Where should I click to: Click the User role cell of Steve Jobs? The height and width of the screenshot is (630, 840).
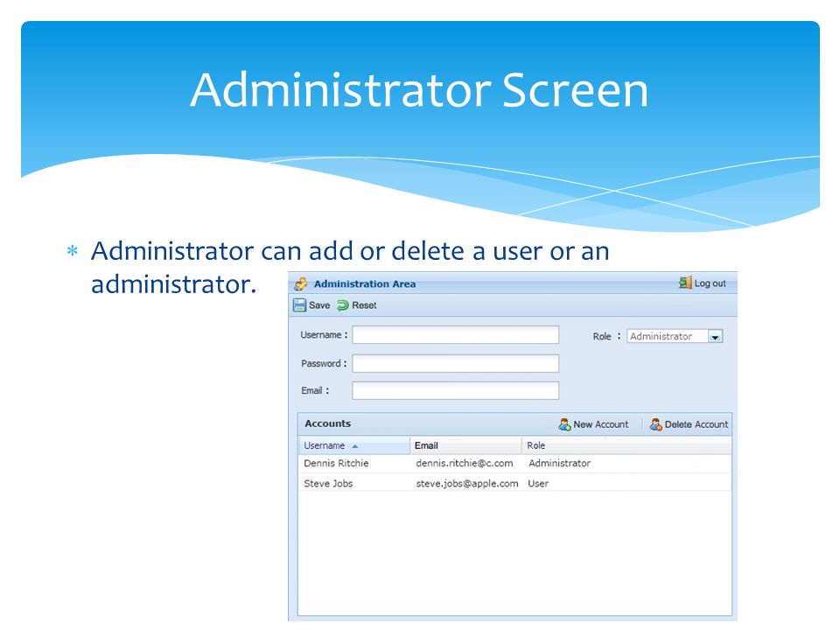(x=538, y=484)
